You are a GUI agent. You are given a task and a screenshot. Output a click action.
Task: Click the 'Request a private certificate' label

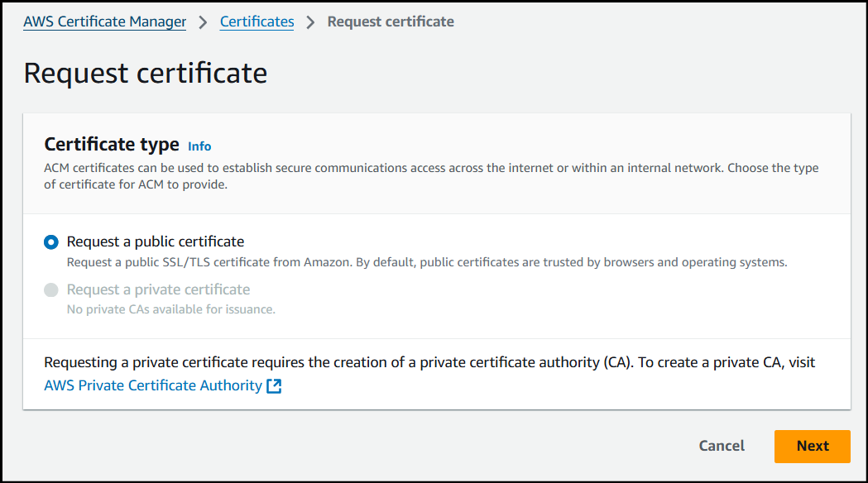coord(158,289)
